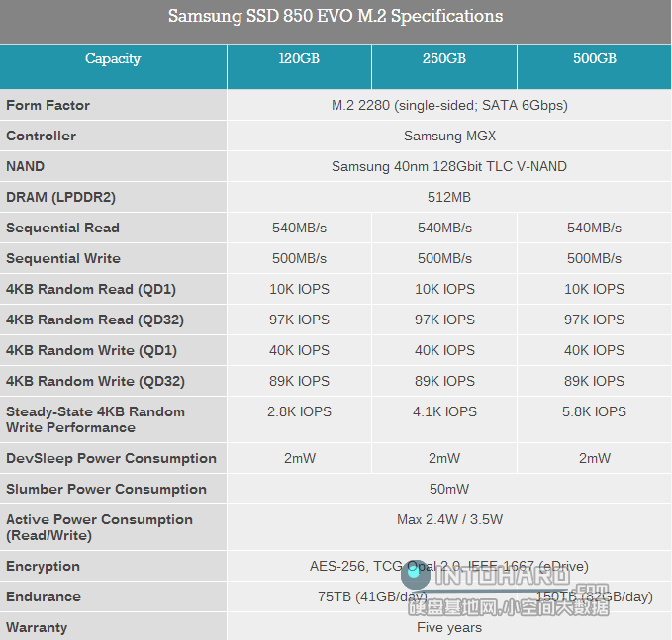Click 'Samsung 40nm 128Gbit TLC V-NAND' value
672x640 pixels.
(x=448, y=166)
